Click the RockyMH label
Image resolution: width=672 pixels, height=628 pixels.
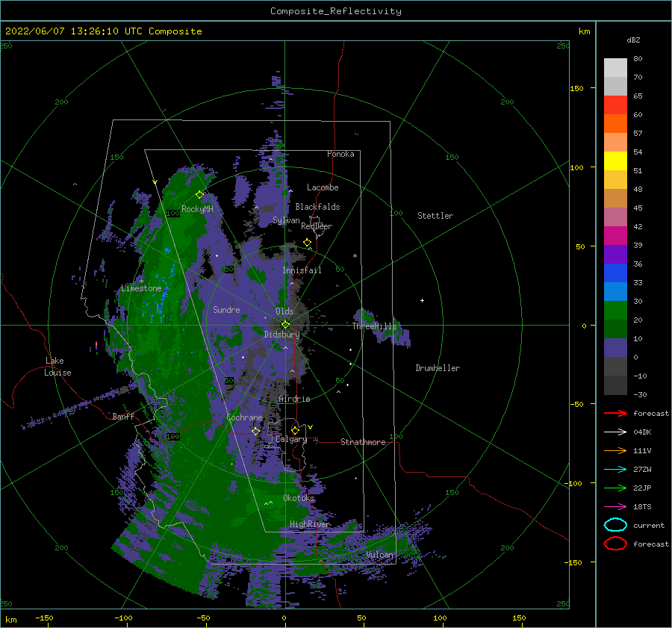[197, 209]
